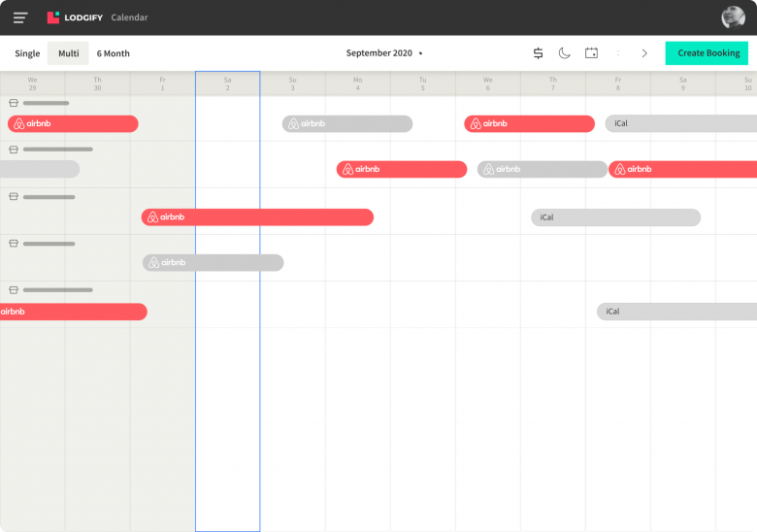Open the September 2020 month picker
757x532 pixels.
(x=383, y=53)
